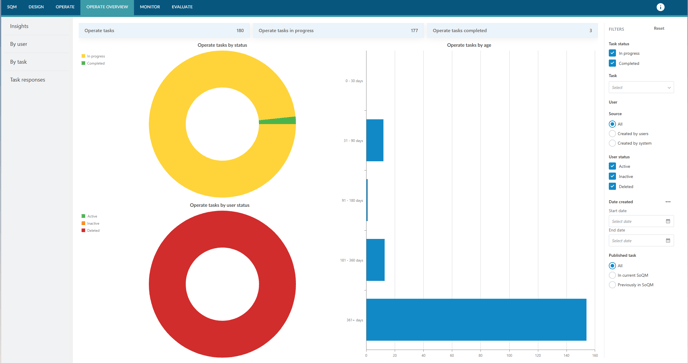Open the End date calendar picker

tap(668, 241)
